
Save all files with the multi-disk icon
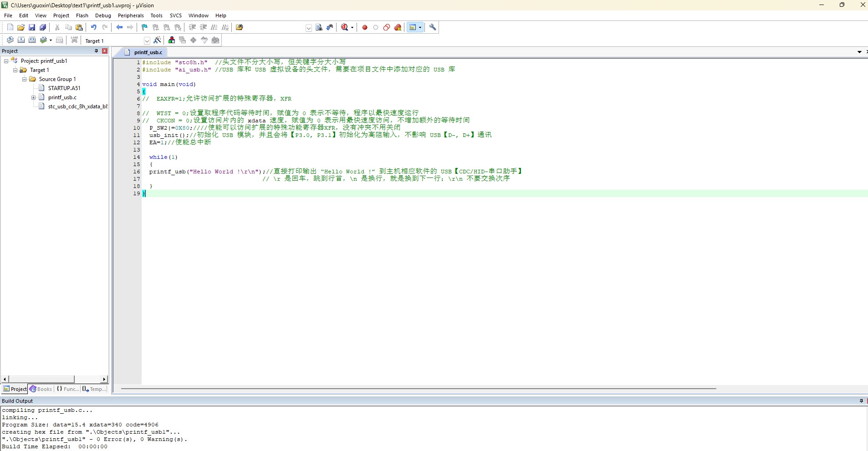43,27
